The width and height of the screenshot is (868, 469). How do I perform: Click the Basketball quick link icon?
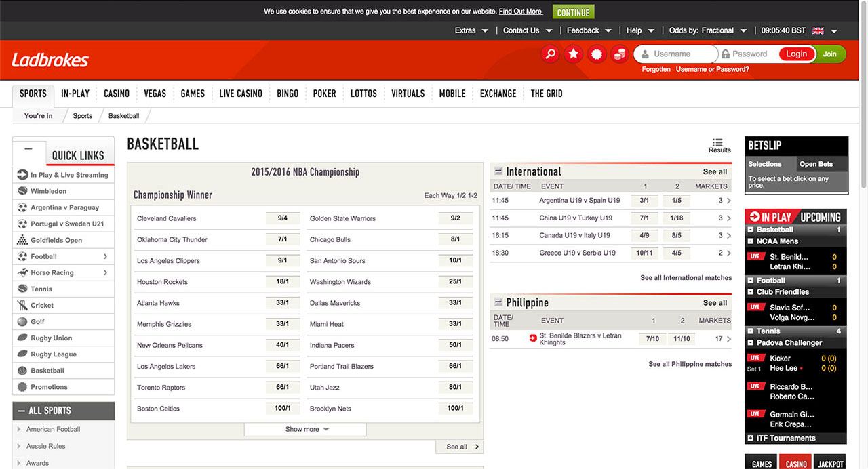click(22, 370)
